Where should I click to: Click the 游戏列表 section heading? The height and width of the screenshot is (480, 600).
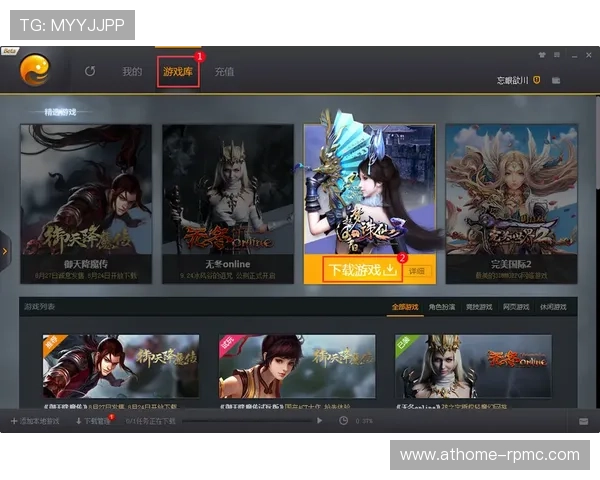pyautogui.click(x=39, y=307)
